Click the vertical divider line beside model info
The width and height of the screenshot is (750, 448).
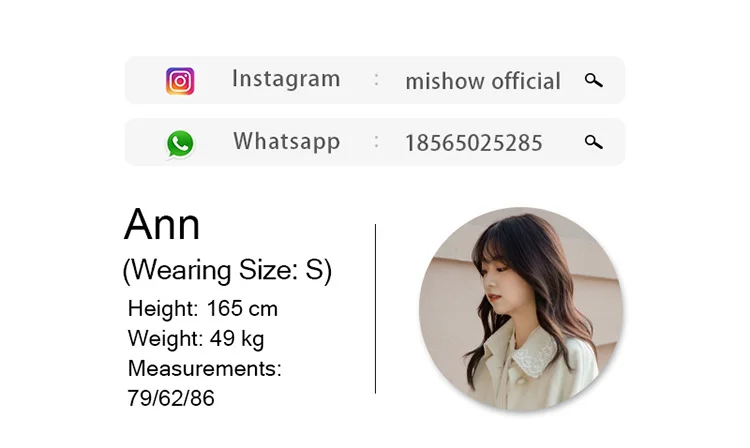point(375,308)
